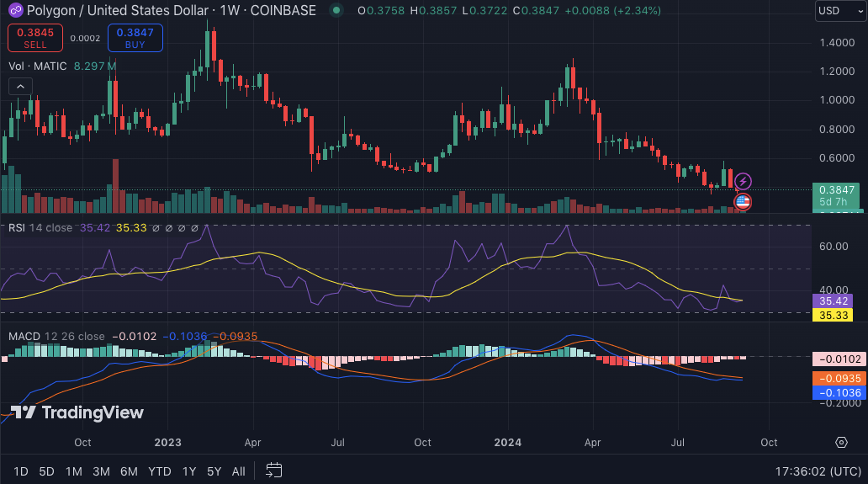This screenshot has height=484, width=868.
Task: Open the purple lightning event marker
Action: pyautogui.click(x=743, y=181)
